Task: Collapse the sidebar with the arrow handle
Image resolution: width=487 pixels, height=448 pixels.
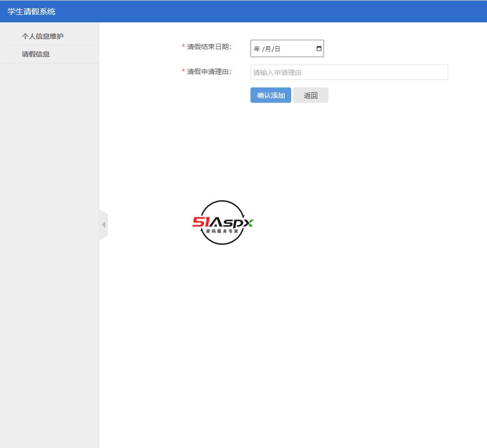Action: click(x=104, y=224)
